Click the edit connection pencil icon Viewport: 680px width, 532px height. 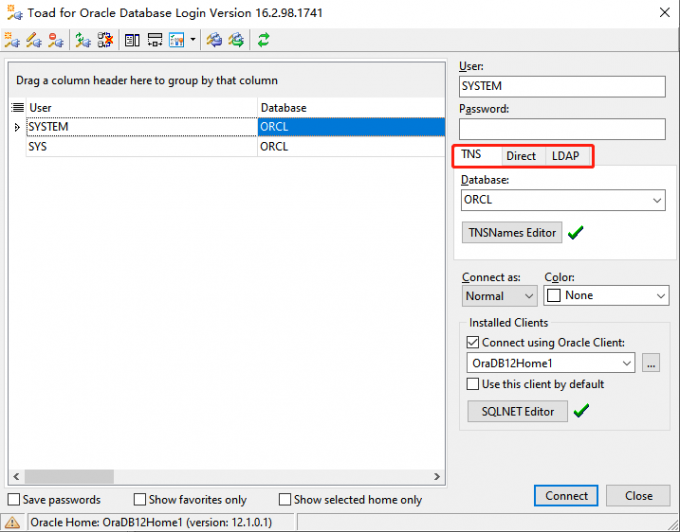point(34,40)
